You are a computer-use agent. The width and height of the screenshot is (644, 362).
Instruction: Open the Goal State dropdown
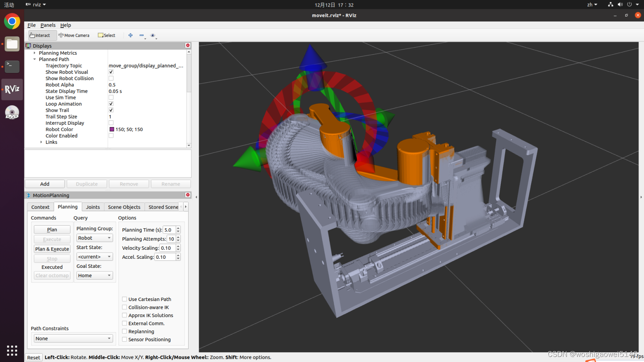coord(95,275)
